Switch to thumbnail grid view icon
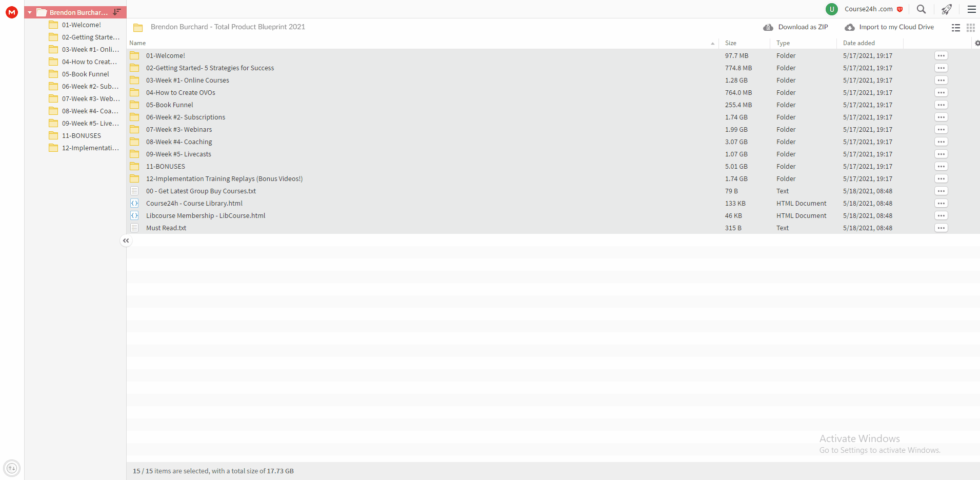Viewport: 980px width, 480px height. point(971,28)
